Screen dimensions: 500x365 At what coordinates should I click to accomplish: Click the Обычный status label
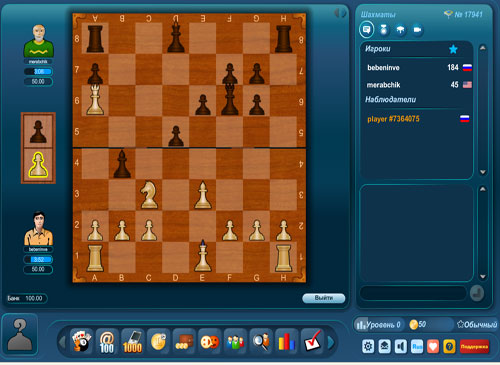point(477,324)
